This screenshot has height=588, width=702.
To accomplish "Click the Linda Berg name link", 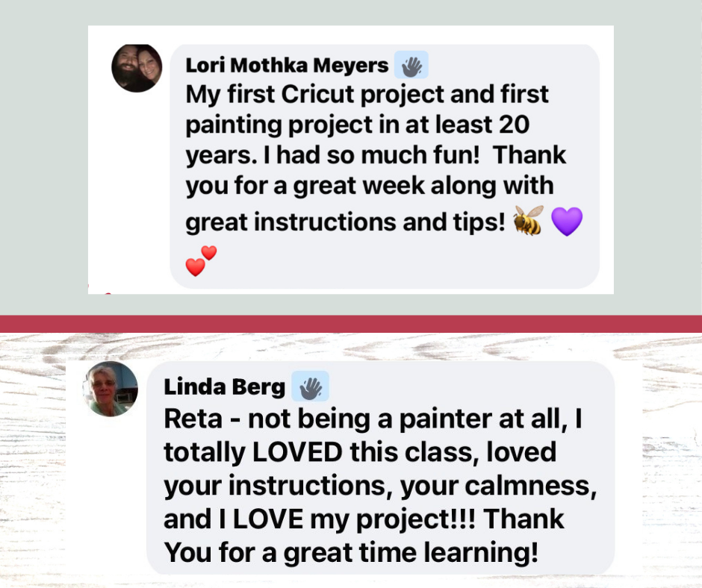I will click(224, 387).
